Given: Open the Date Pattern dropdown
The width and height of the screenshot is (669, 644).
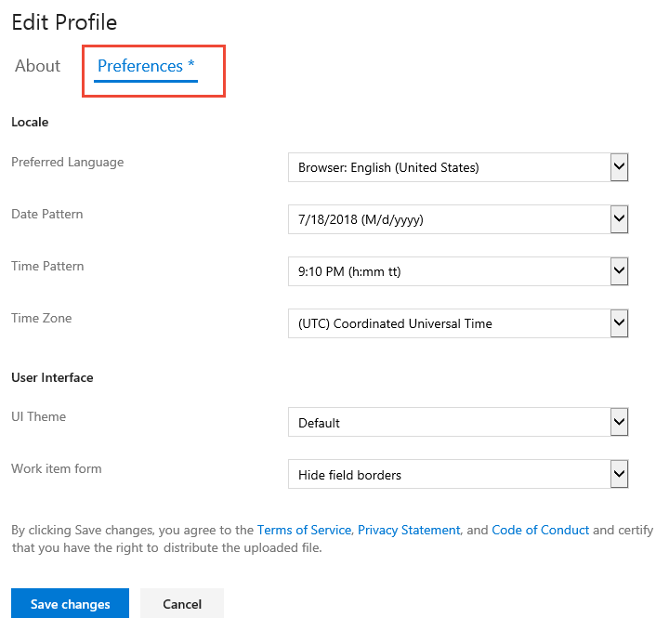Looking at the screenshot, I should (x=458, y=219).
